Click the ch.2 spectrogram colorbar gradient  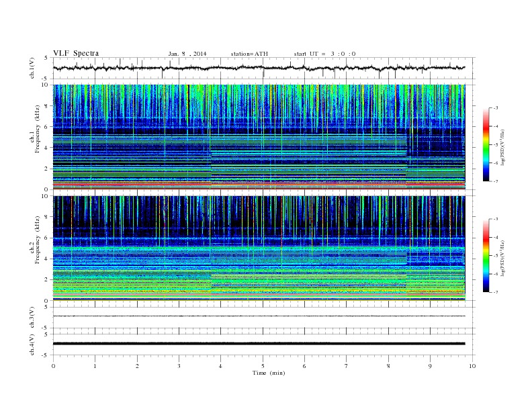click(486, 255)
